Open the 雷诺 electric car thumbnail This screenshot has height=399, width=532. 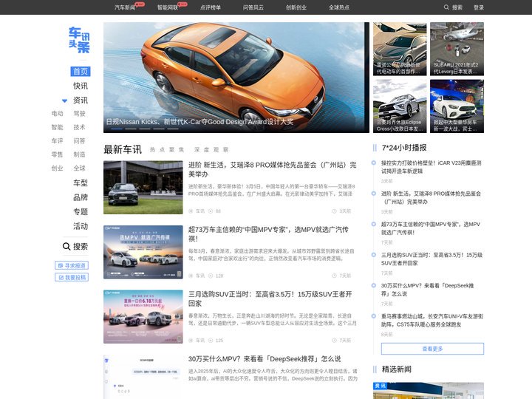pos(400,49)
